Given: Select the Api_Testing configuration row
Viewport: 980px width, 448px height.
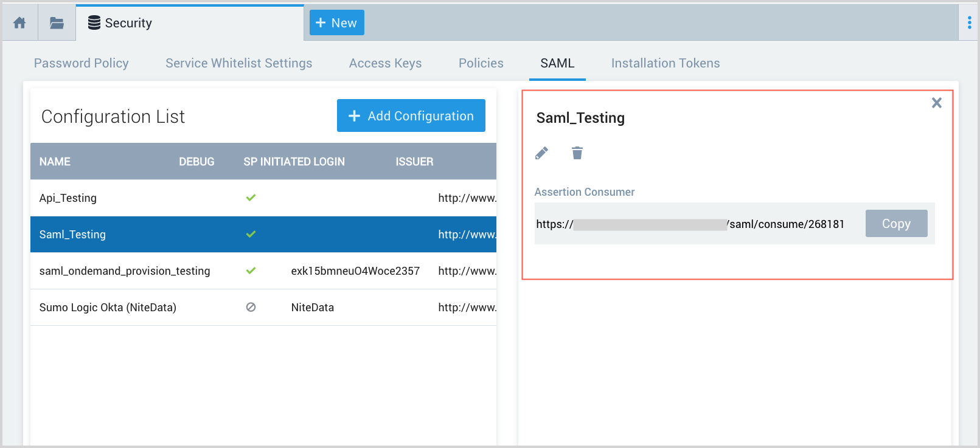Looking at the screenshot, I should pyautogui.click(x=68, y=198).
